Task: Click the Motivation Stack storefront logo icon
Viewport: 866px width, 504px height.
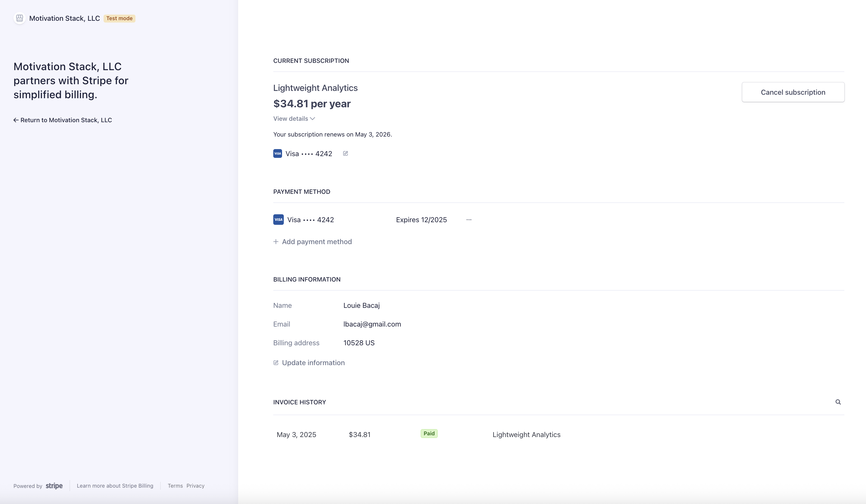Action: (20, 18)
